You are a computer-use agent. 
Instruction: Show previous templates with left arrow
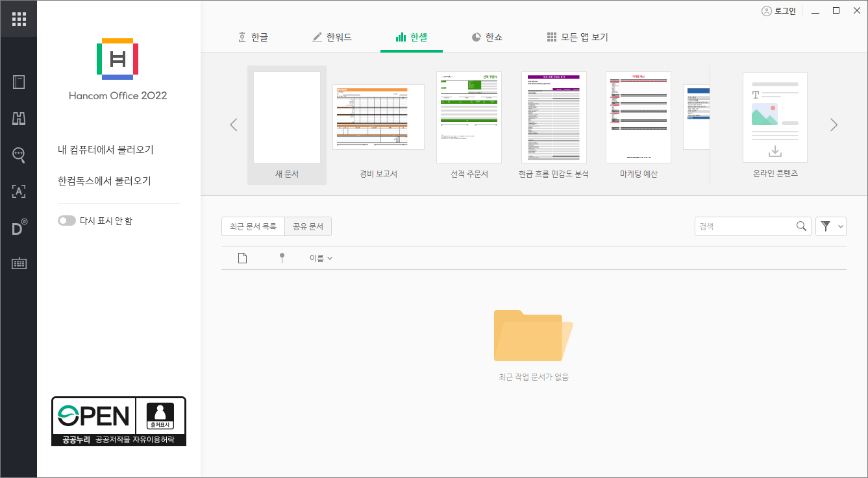point(234,125)
